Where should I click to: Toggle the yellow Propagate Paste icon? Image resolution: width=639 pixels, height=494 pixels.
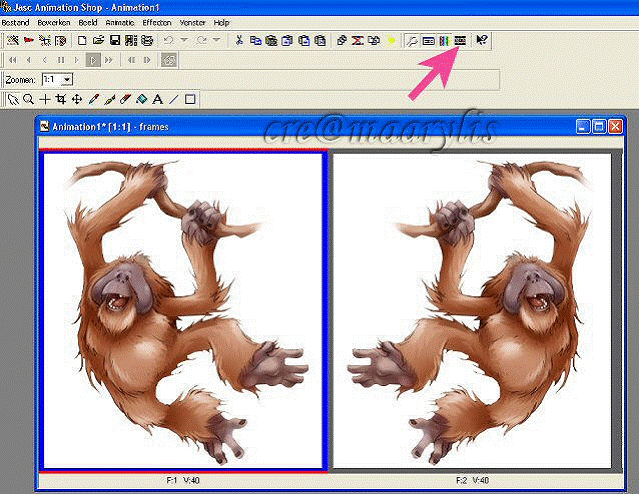391,40
